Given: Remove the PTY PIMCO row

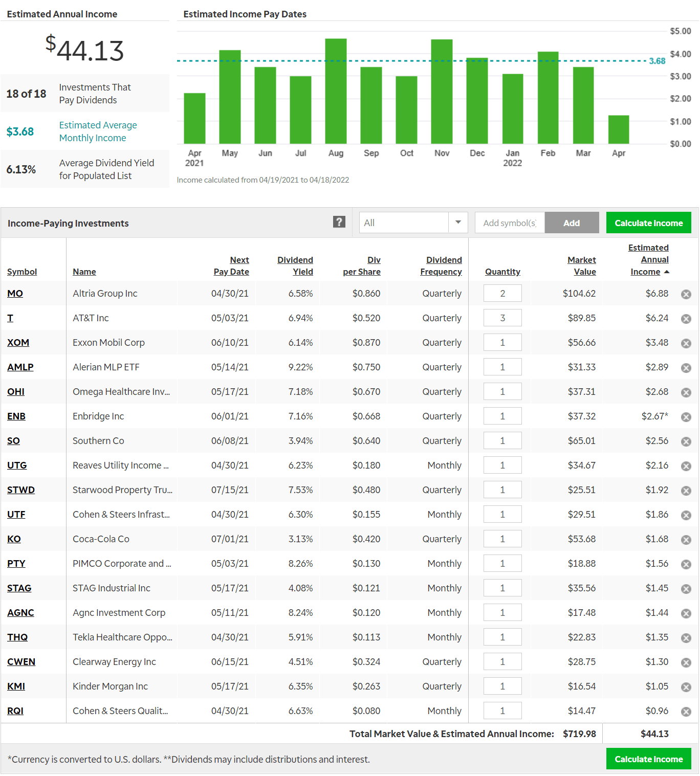Looking at the screenshot, I should tap(686, 564).
